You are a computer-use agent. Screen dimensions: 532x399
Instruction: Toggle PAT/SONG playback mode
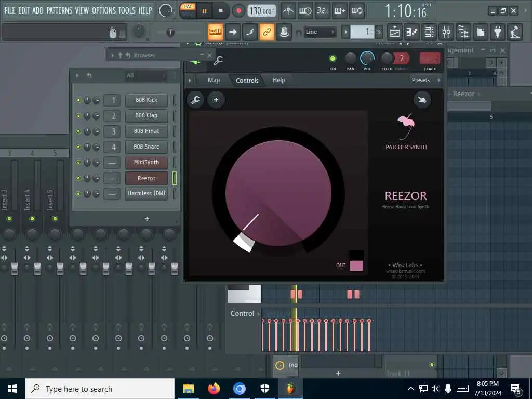point(188,10)
